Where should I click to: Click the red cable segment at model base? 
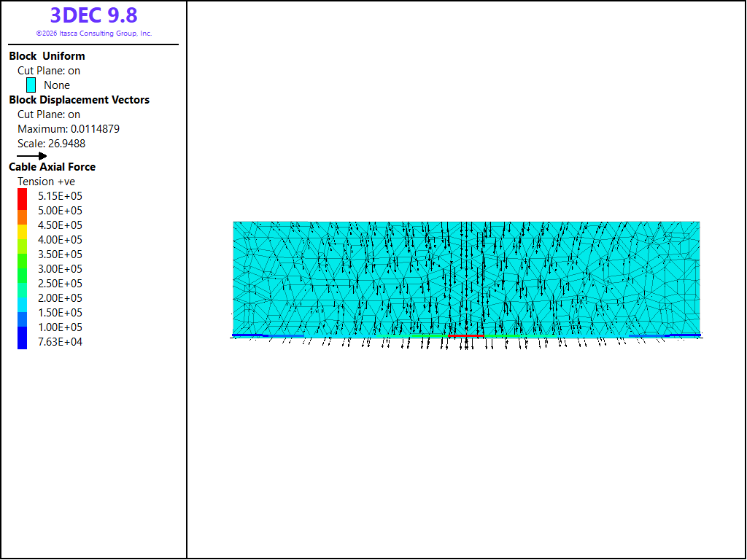(x=466, y=336)
